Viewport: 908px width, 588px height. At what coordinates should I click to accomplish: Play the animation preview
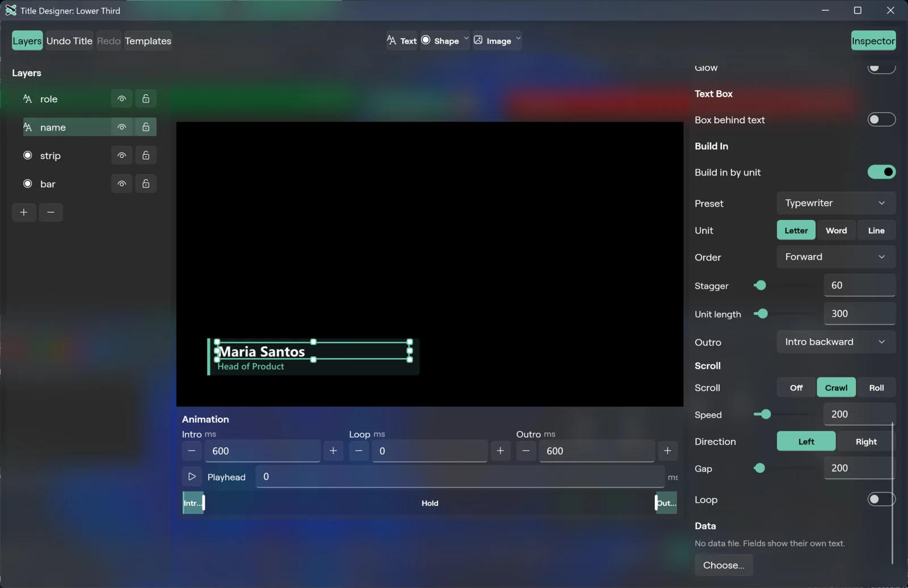coord(192,477)
